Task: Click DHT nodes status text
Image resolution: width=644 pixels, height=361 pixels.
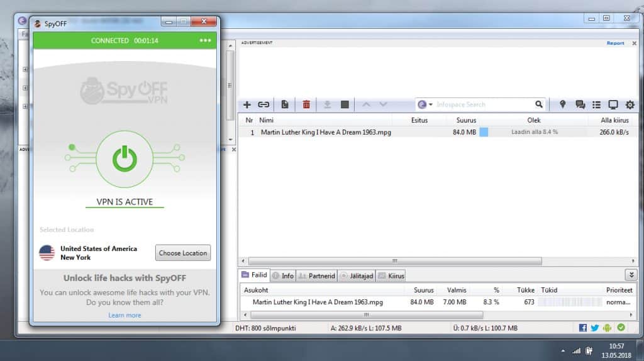Action: [265, 328]
